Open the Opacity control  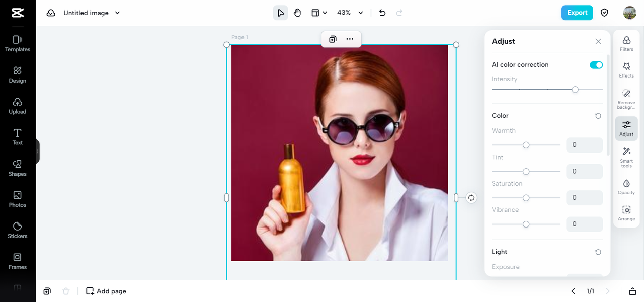626,187
